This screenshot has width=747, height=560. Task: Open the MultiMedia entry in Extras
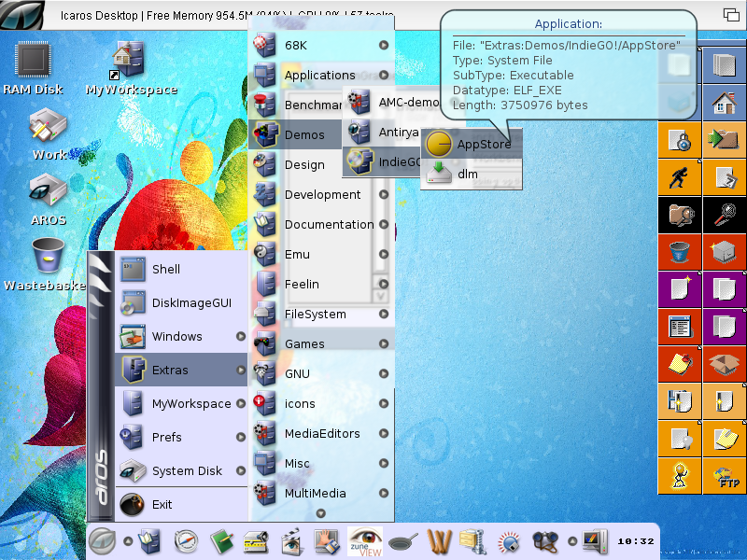[x=321, y=494]
